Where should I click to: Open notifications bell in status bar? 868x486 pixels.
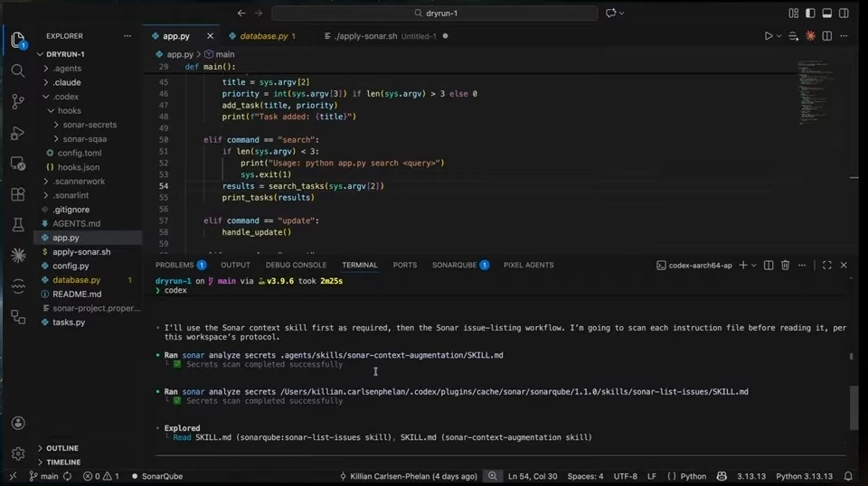click(848, 476)
